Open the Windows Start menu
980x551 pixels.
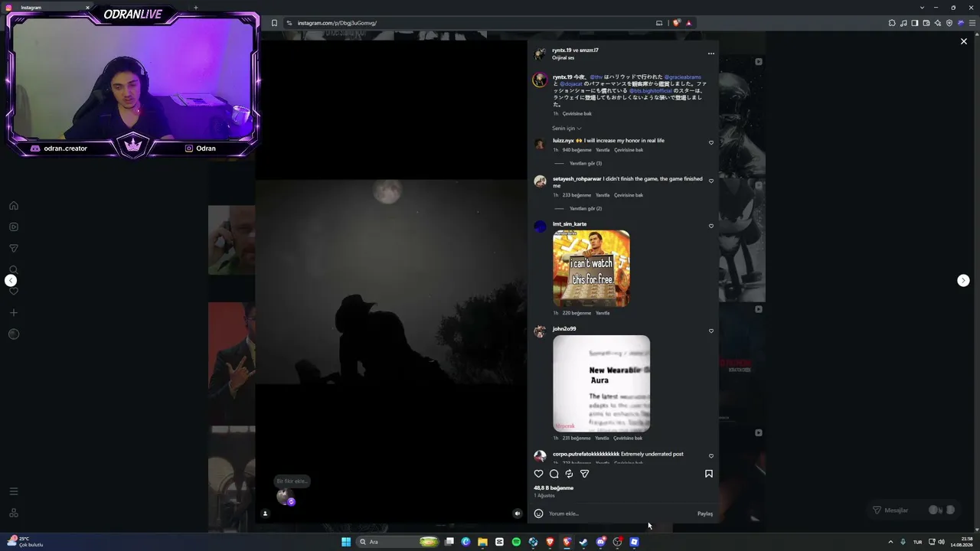[346, 542]
